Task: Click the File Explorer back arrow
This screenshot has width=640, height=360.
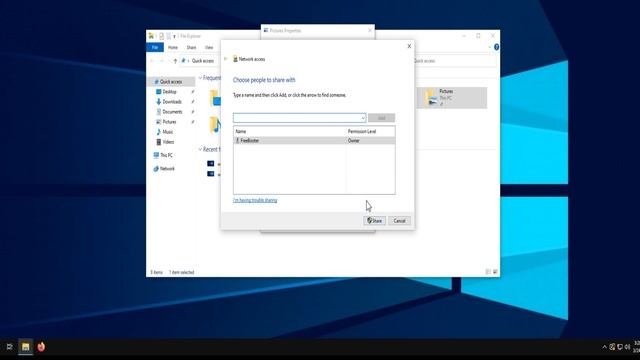Action: [x=152, y=61]
